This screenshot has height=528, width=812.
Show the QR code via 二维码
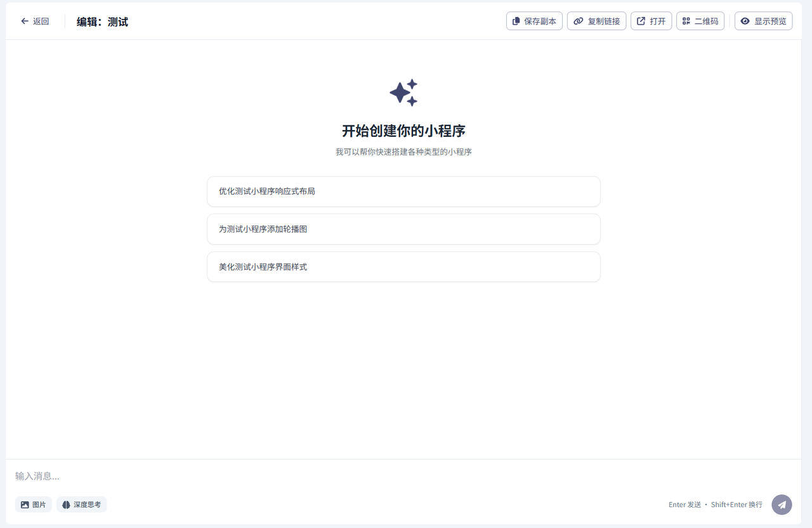700,20
